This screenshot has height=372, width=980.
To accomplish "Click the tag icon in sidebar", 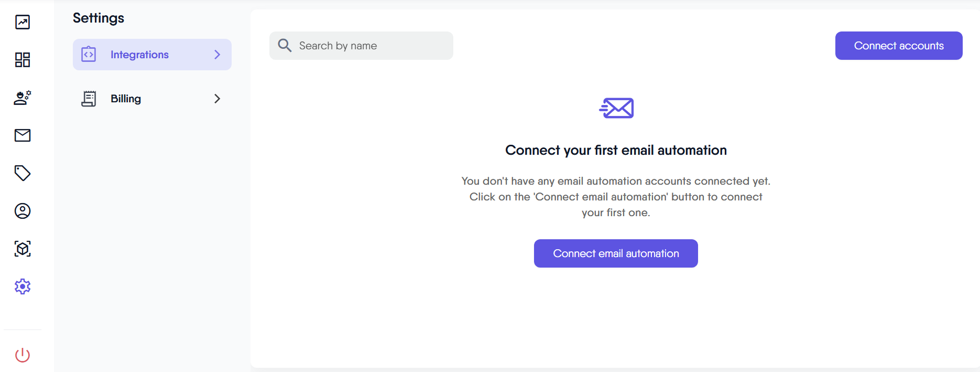I will click(23, 173).
